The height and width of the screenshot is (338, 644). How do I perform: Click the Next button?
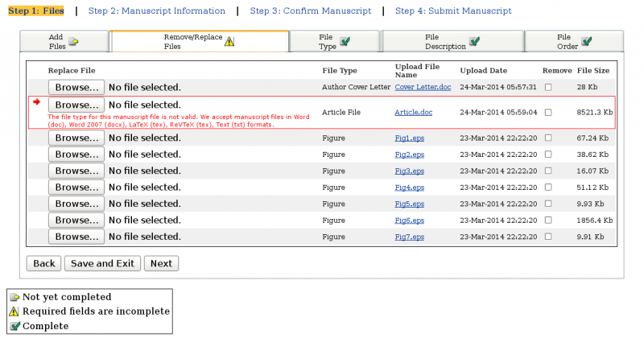click(x=161, y=263)
